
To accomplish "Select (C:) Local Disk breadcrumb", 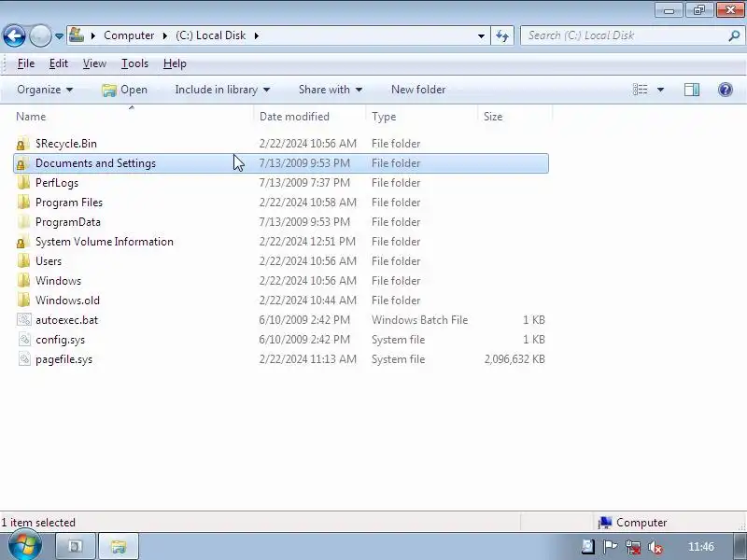I will coord(211,35).
